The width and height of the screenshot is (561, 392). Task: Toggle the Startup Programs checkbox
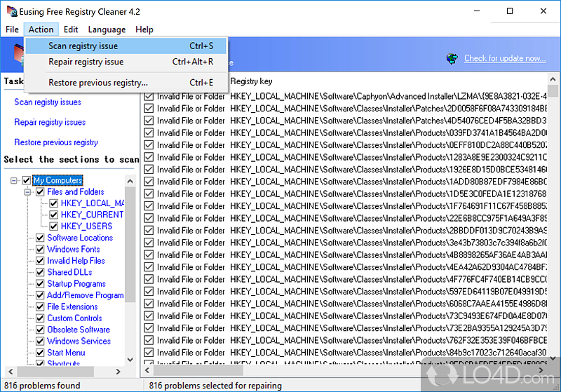41,283
